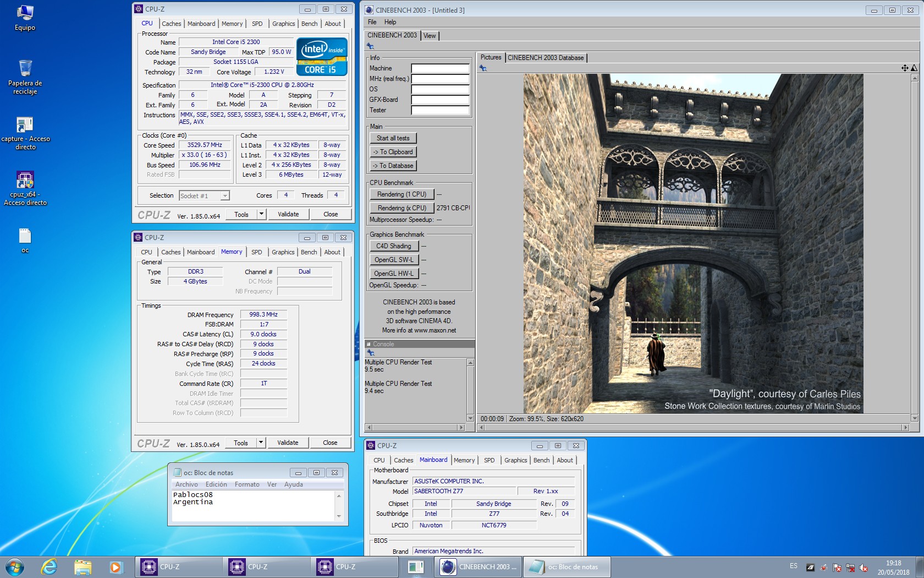
Task: Launch Internet Explorer from taskbar
Action: [50, 567]
